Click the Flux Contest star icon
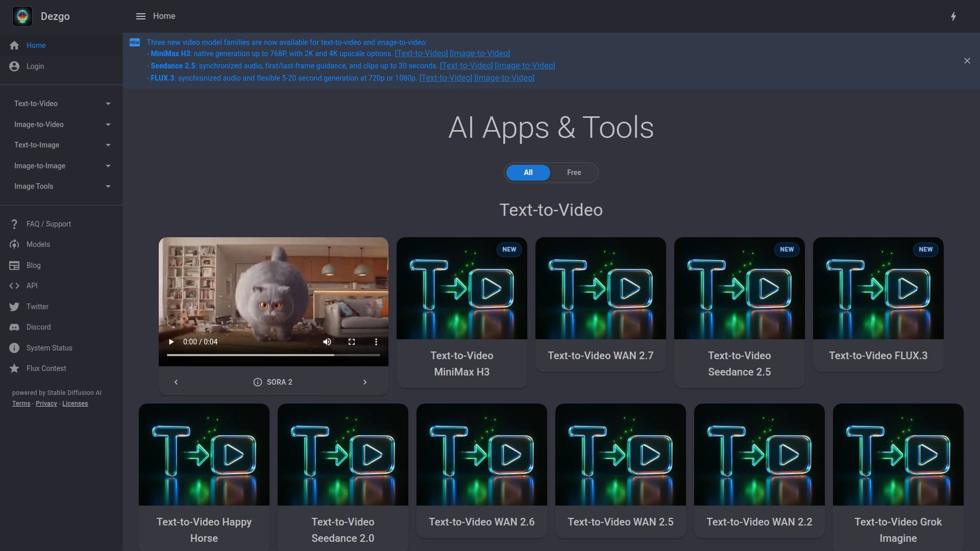 tap(14, 368)
